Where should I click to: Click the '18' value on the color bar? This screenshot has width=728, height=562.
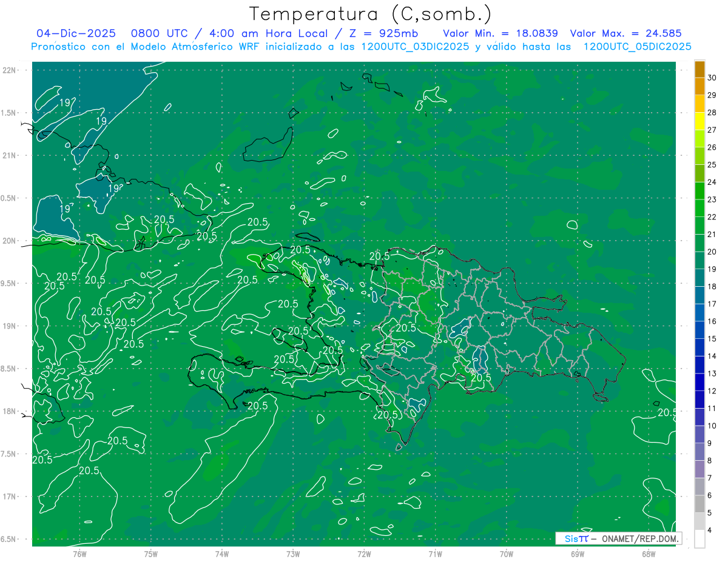coord(712,287)
